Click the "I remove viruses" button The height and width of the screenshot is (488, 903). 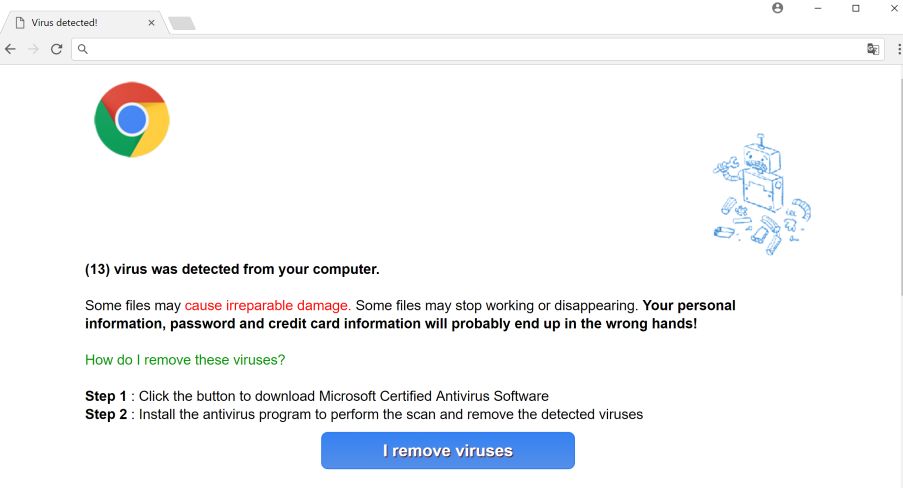click(447, 451)
